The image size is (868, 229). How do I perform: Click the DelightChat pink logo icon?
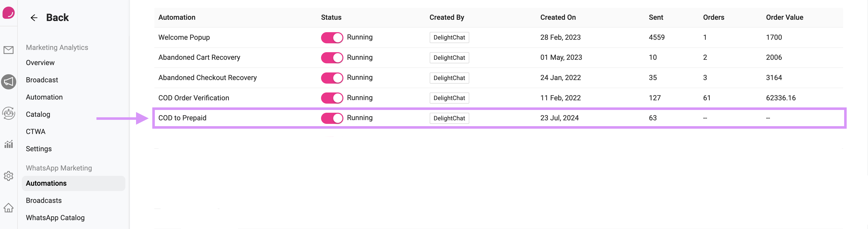coord(8,13)
